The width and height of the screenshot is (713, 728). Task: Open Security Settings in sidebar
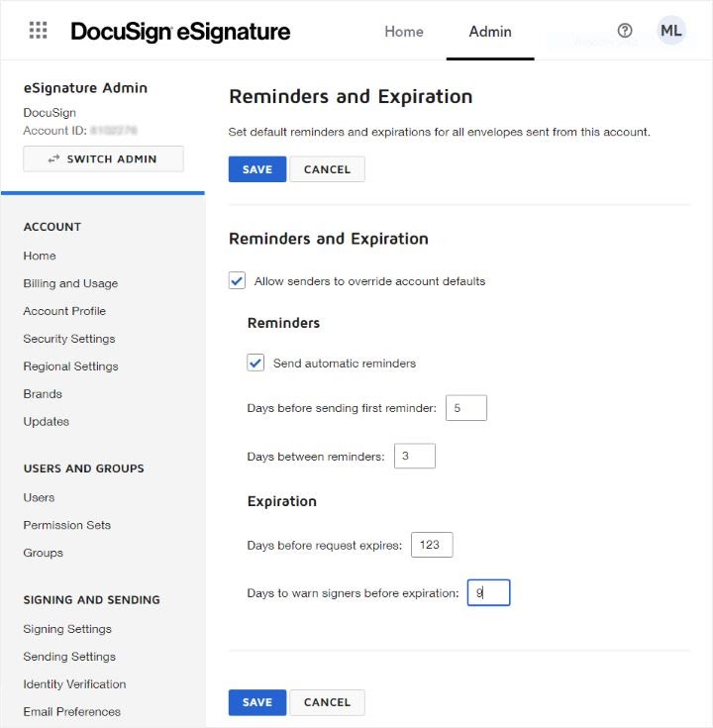pyautogui.click(x=69, y=339)
